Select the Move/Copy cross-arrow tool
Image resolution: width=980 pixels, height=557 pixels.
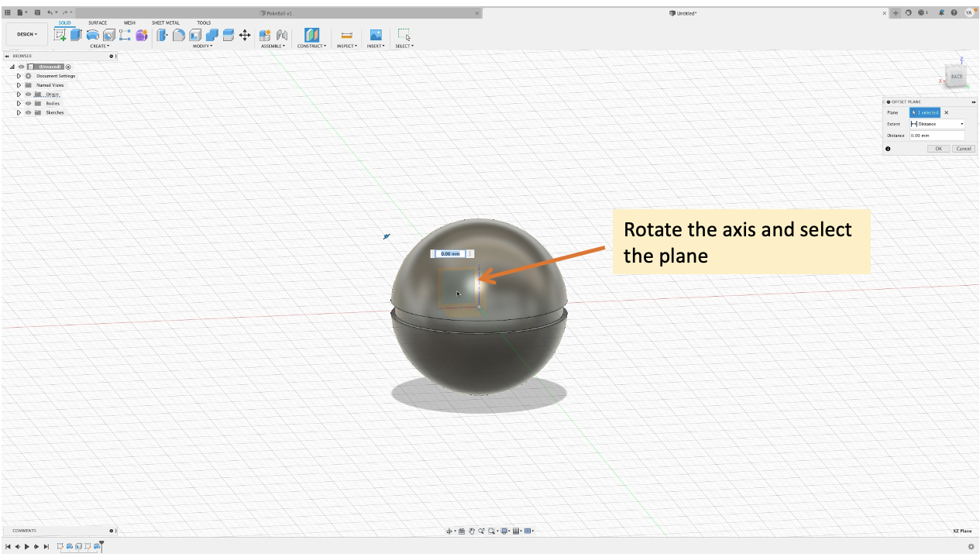[x=245, y=35]
